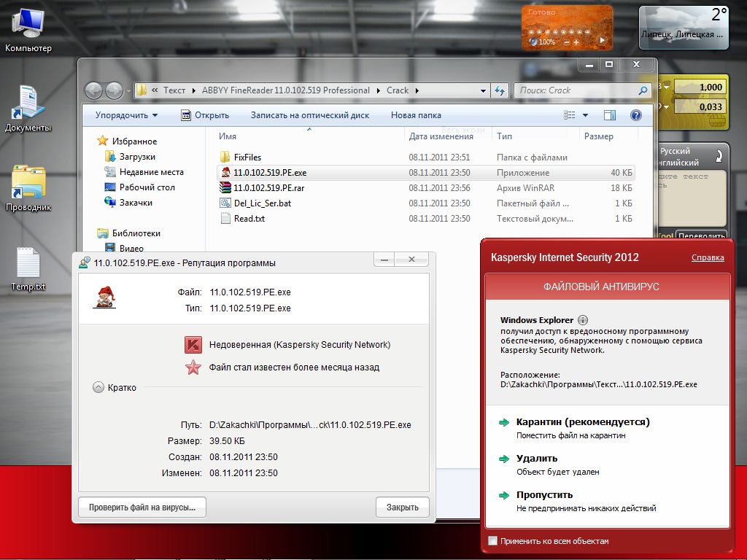Go forward in Explorer with the forward arrow
The image size is (747, 560).
(x=114, y=90)
